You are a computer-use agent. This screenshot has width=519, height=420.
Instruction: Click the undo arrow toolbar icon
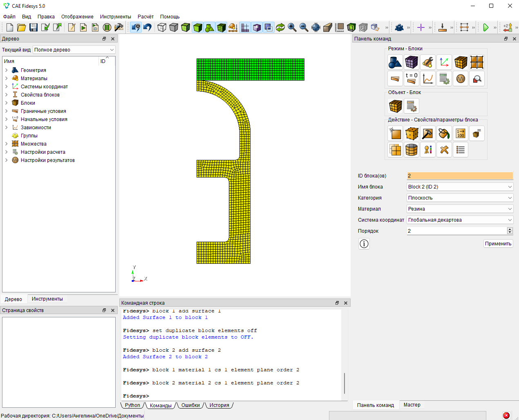click(148, 27)
